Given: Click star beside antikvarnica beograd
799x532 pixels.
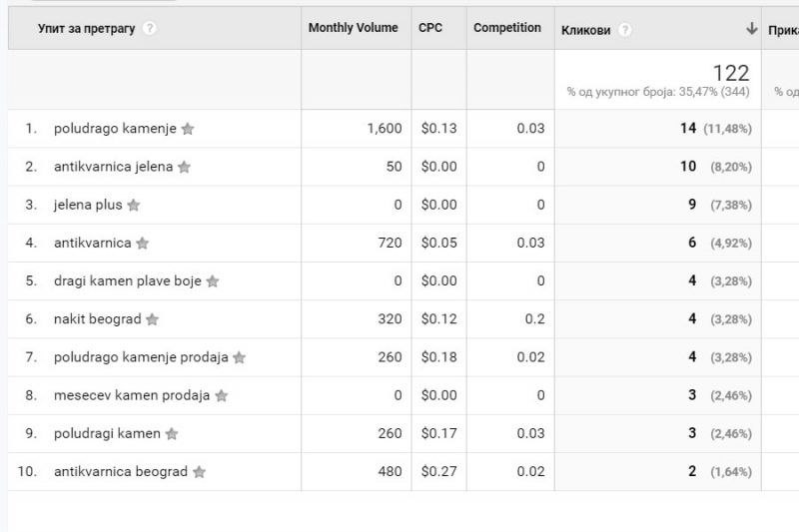Looking at the screenshot, I should [x=199, y=472].
